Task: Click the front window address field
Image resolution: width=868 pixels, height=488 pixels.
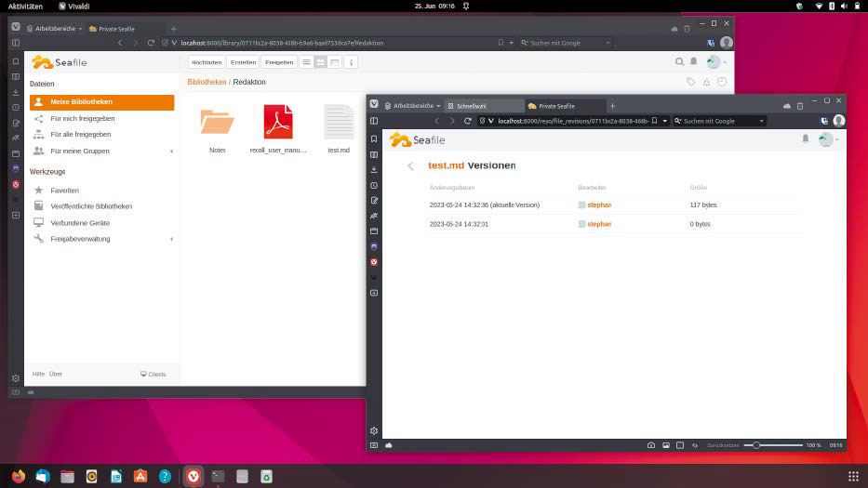Action: [x=573, y=121]
